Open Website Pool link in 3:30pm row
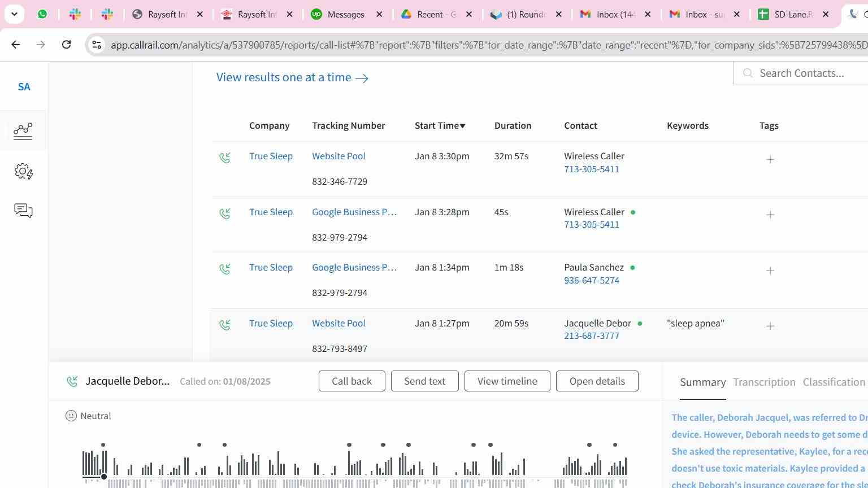The width and height of the screenshot is (868, 488). [x=338, y=156]
